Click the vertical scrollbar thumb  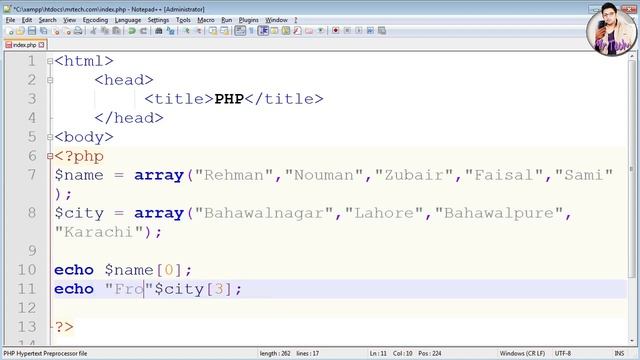point(632,169)
